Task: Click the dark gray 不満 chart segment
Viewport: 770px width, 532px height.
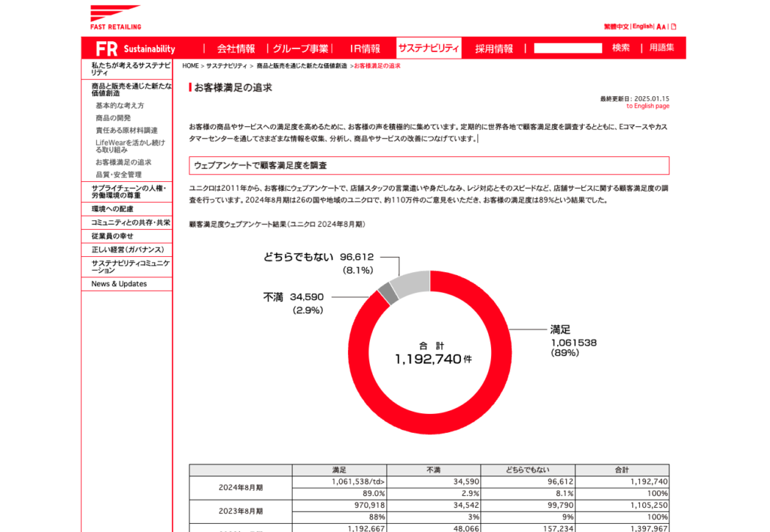Action: coord(389,294)
